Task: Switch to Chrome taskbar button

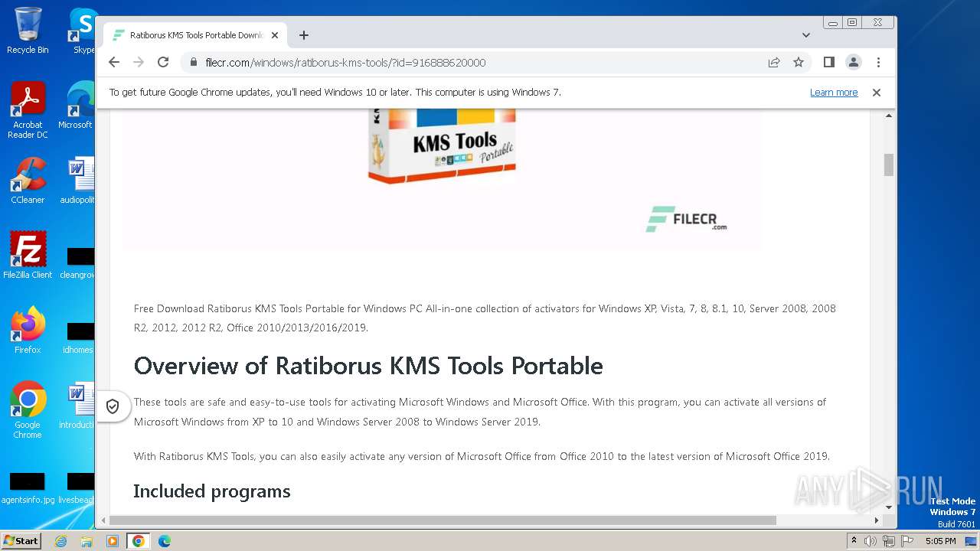Action: pos(139,541)
